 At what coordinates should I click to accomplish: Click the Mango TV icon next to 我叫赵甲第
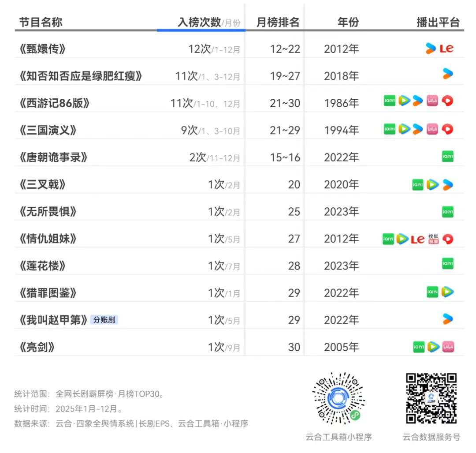pos(448,319)
